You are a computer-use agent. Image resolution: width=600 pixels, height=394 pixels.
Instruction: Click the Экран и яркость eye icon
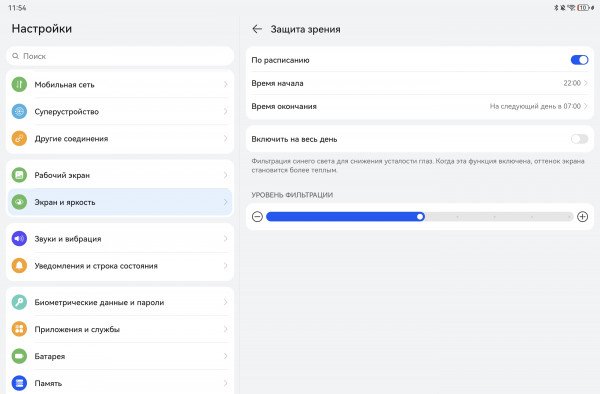[x=19, y=202]
